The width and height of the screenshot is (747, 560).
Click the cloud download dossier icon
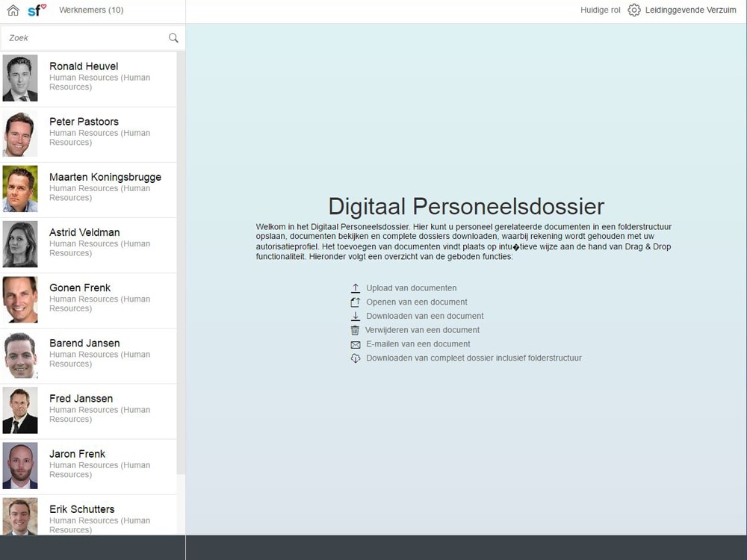click(356, 358)
